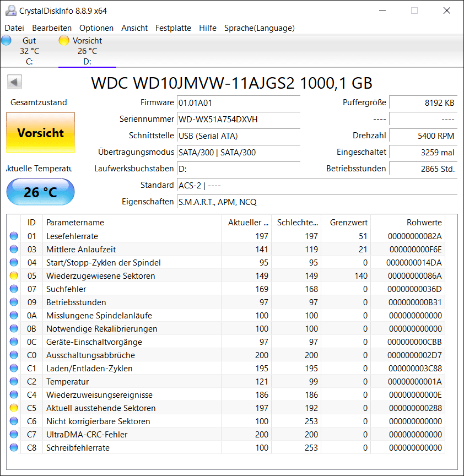Click raw value 000000003C88

click(415, 369)
